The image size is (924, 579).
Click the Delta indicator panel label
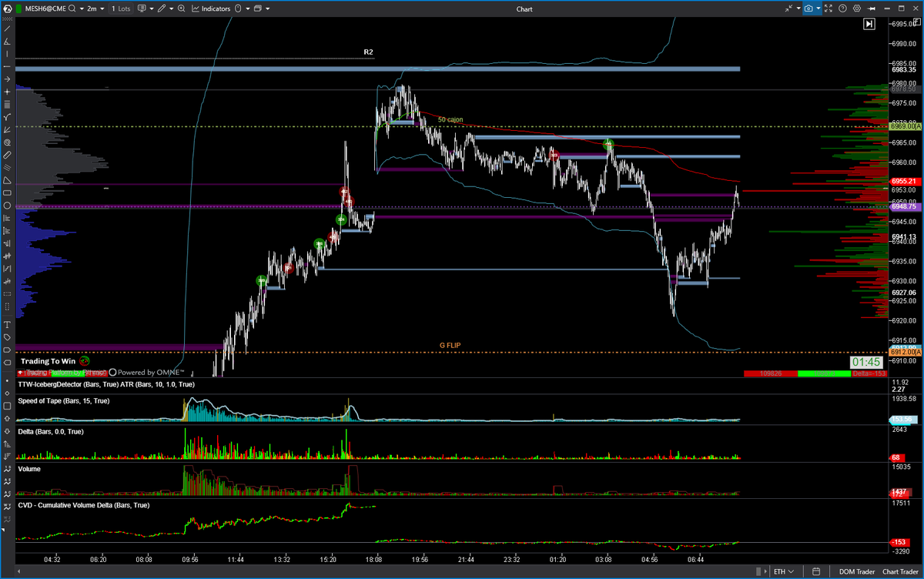click(51, 432)
